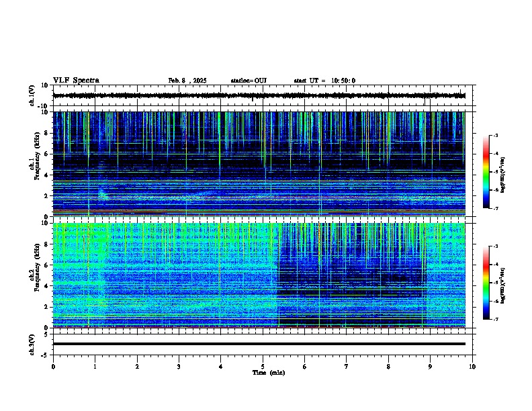Click the time-axis end tick label "10"
This screenshot has width=532, height=411.
472,367
